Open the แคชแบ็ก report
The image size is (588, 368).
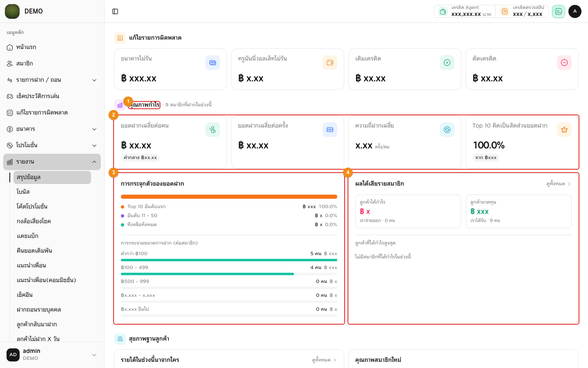[52, 236]
